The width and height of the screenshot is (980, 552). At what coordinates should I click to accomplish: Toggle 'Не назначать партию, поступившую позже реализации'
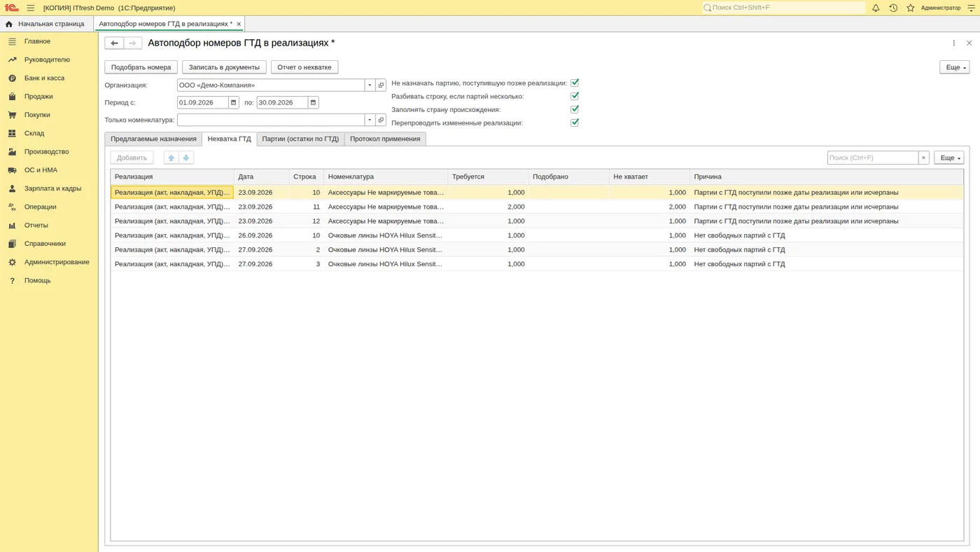tap(575, 83)
